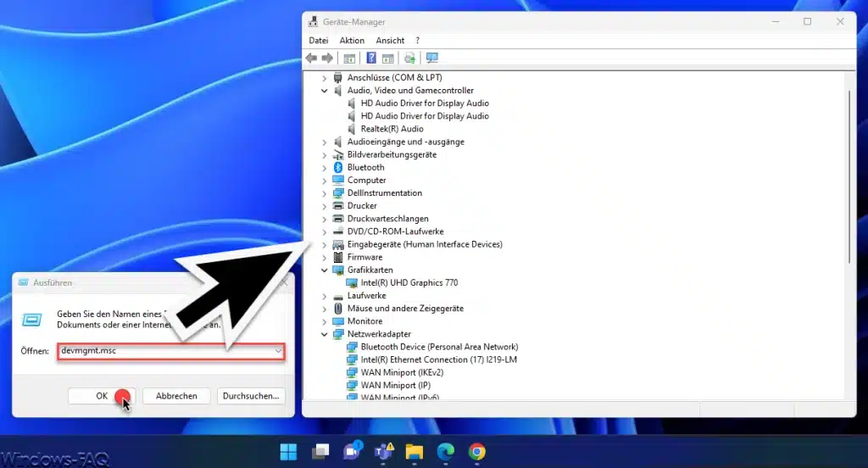Expand the Computer category
The width and height of the screenshot is (868, 468).
pos(325,180)
